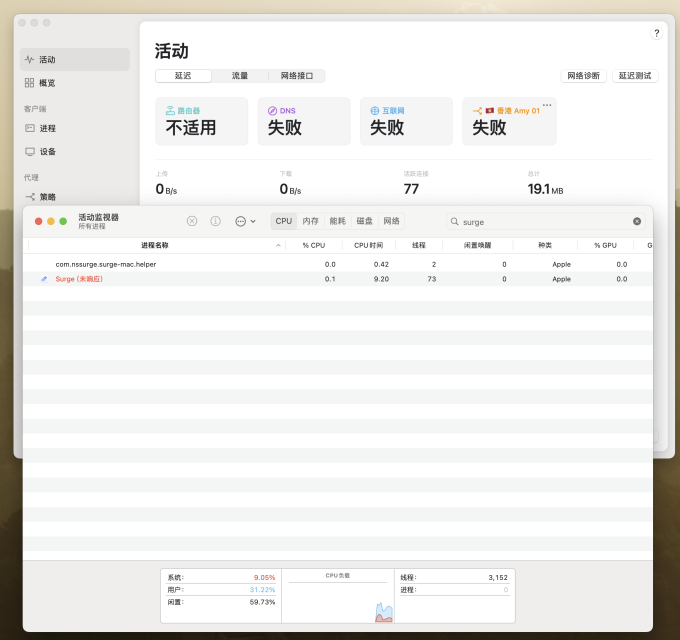
Task: Select the com.nssurge.surge-mac.helper process row
Action: click(338, 264)
